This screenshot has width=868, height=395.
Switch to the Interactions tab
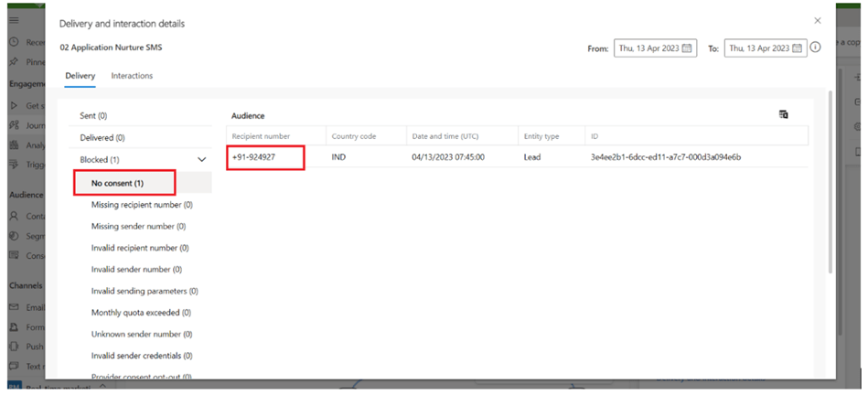pyautogui.click(x=132, y=76)
